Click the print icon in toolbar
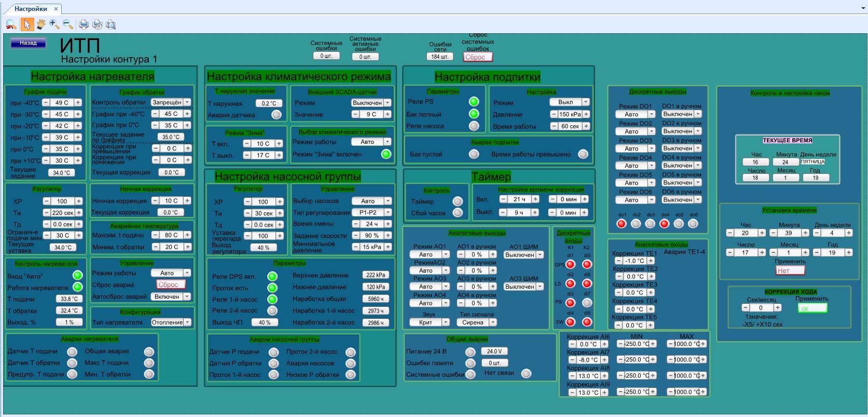868x417 pixels. [x=84, y=24]
